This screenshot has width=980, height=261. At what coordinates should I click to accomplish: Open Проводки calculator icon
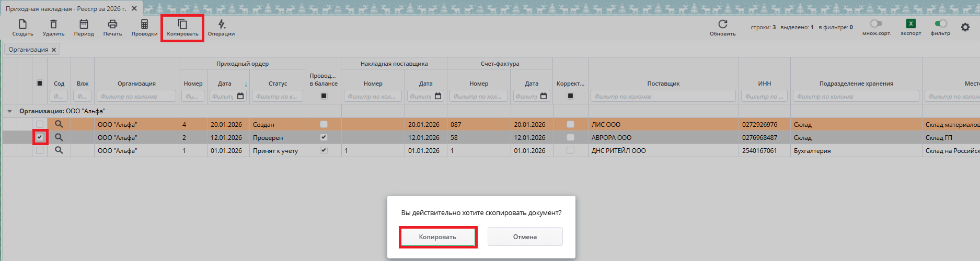(x=144, y=25)
